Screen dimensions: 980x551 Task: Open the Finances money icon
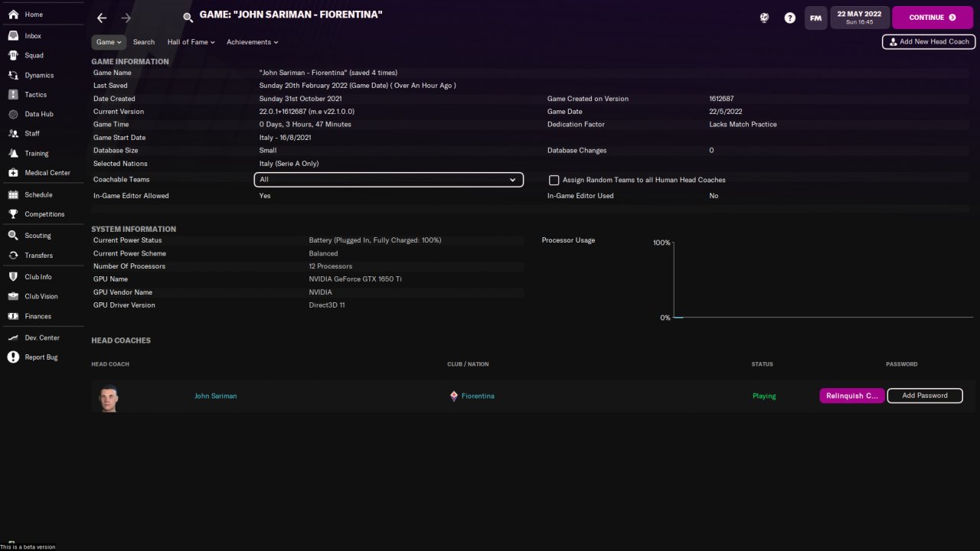click(x=13, y=316)
